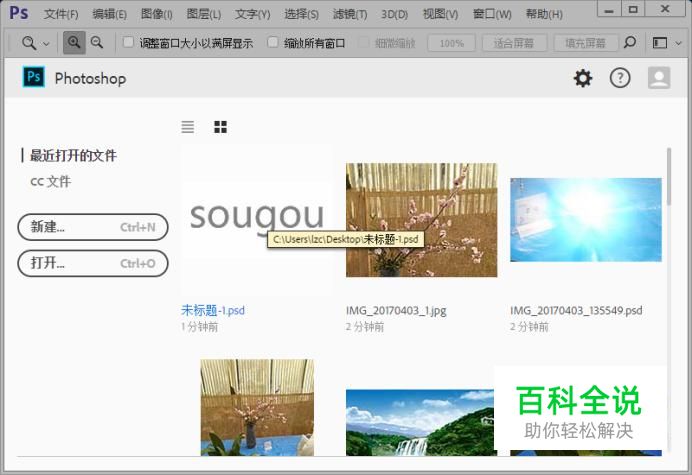Viewport: 692px width, 475px height.
Task: Open the 图层(L) menu
Action: click(203, 15)
